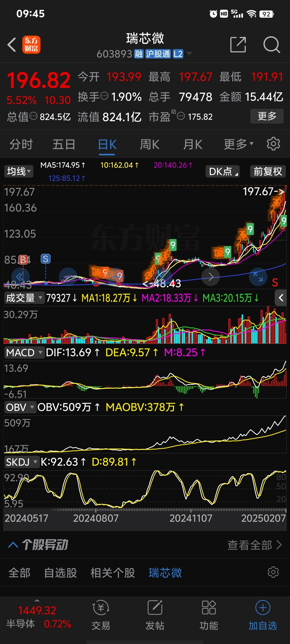
Task: Tap the 换手 info icon
Action: click(x=104, y=96)
